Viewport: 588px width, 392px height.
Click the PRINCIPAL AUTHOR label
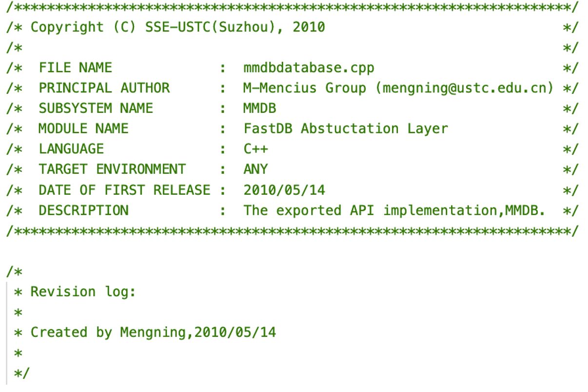coord(104,88)
